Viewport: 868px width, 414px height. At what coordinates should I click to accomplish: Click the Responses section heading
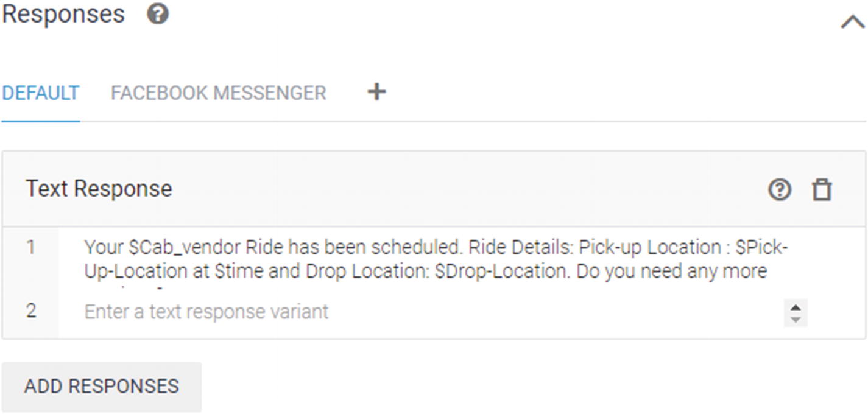[x=63, y=14]
